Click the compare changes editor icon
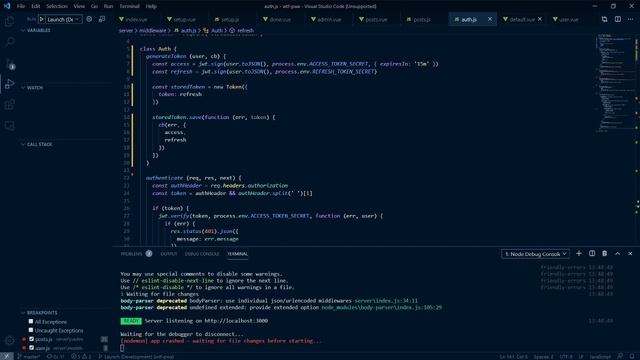 pos(604,19)
